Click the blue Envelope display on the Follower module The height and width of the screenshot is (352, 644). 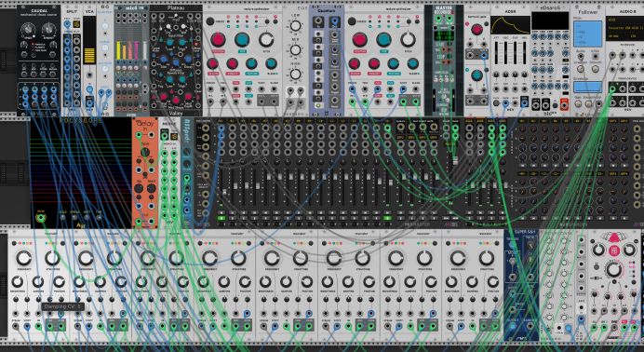[588, 87]
